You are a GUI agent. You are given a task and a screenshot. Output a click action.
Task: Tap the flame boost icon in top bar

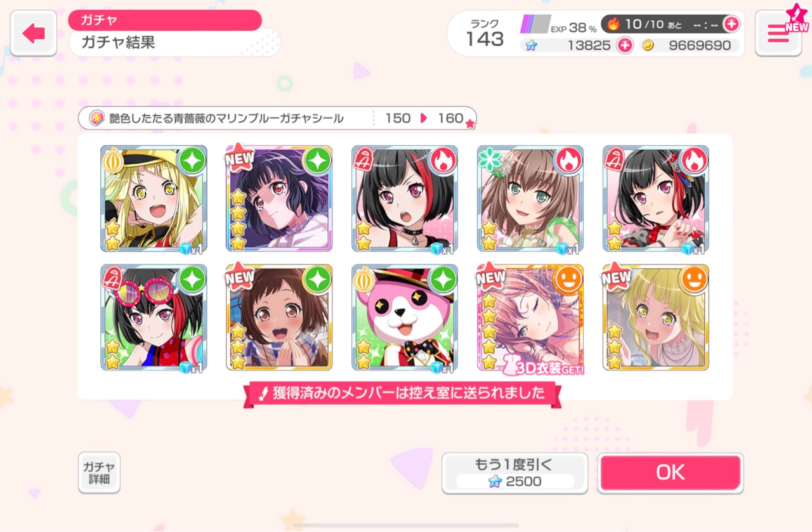pyautogui.click(x=613, y=24)
